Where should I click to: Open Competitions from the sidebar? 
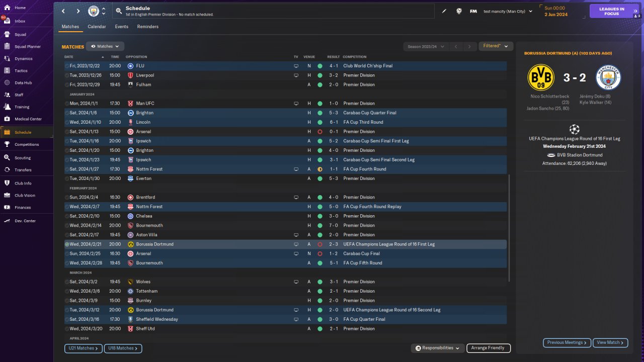[x=27, y=144]
